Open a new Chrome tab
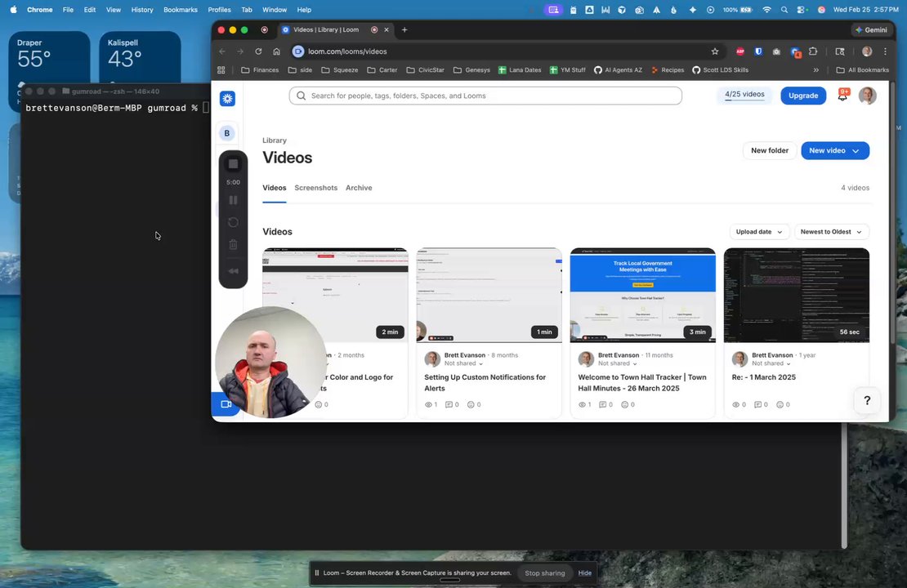This screenshot has width=907, height=588. [404, 29]
